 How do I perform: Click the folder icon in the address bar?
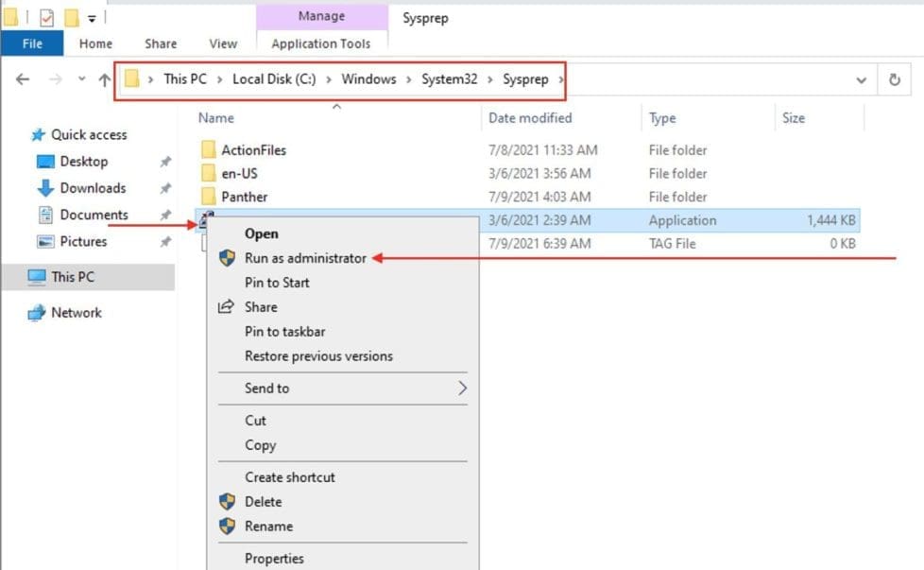pos(132,79)
